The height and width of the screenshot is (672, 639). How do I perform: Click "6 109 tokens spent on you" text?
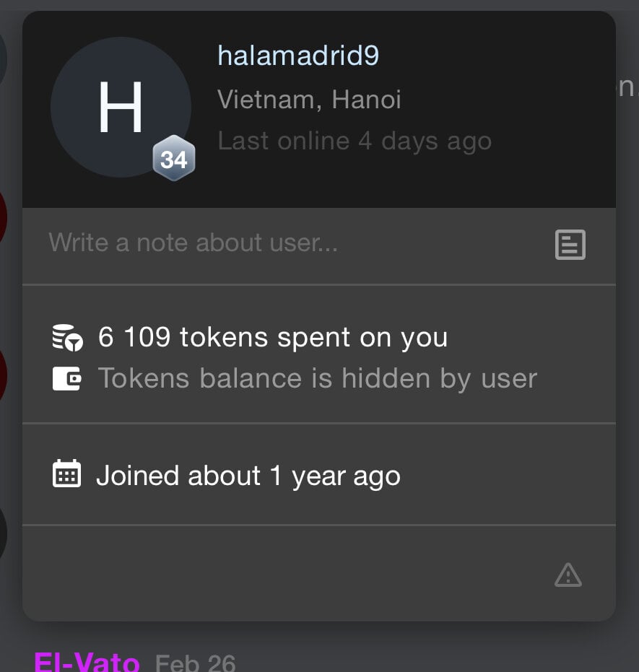point(272,337)
